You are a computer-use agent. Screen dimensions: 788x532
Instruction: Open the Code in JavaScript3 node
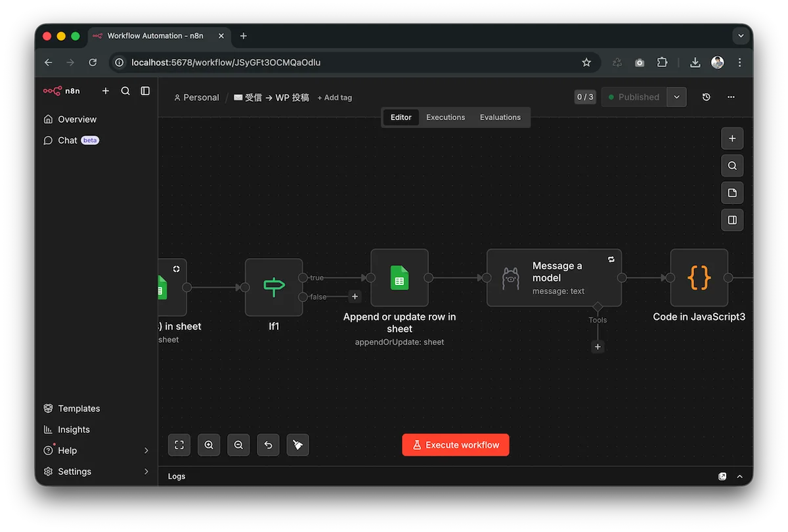(699, 278)
